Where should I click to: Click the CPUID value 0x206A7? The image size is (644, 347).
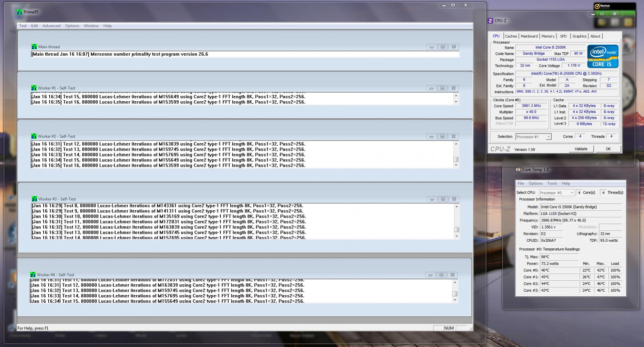[x=551, y=241]
